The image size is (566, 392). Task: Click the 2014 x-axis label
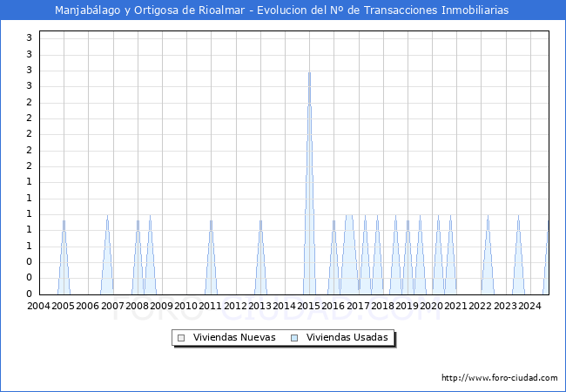point(285,306)
